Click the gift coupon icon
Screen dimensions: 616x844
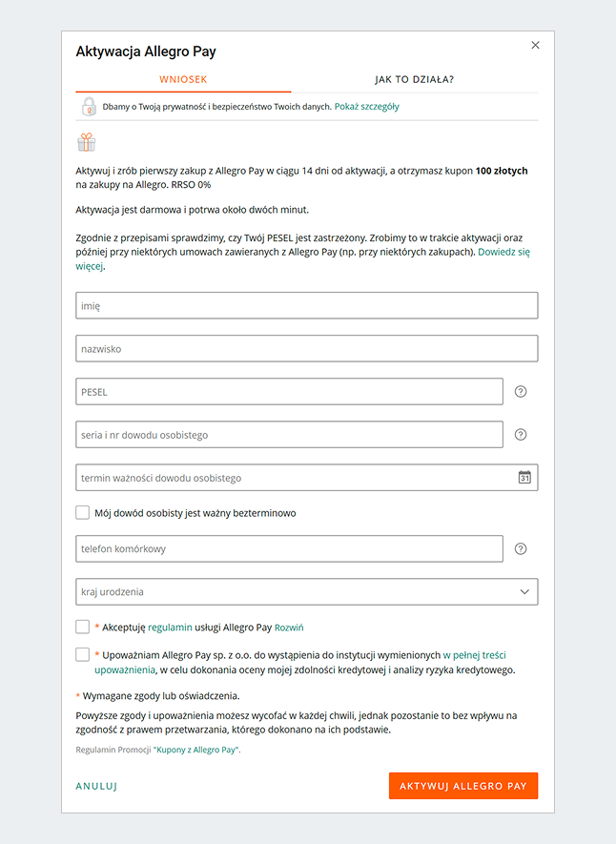(87, 142)
